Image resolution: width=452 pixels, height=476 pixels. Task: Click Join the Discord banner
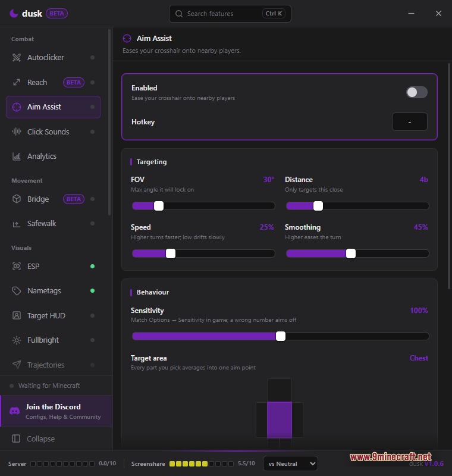[56, 411]
